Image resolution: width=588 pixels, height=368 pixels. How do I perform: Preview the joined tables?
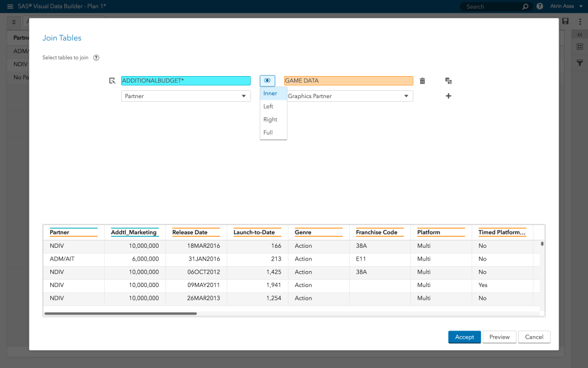point(499,337)
